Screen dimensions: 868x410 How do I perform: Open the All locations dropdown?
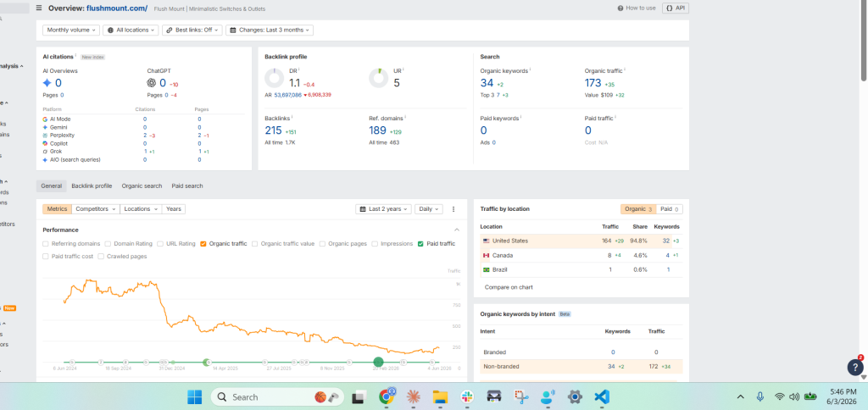point(131,30)
